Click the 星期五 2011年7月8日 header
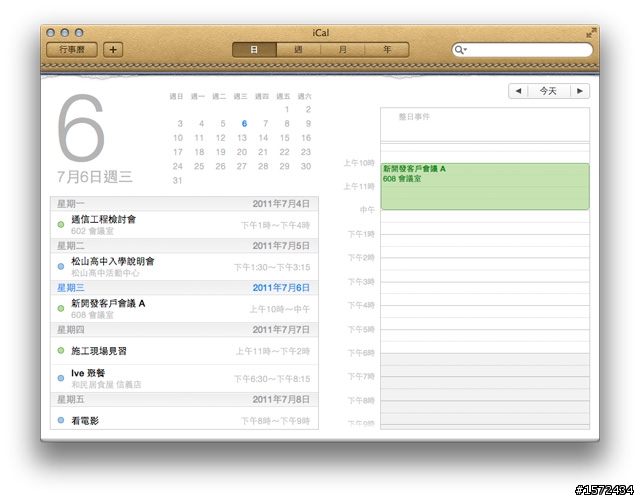 click(x=184, y=399)
